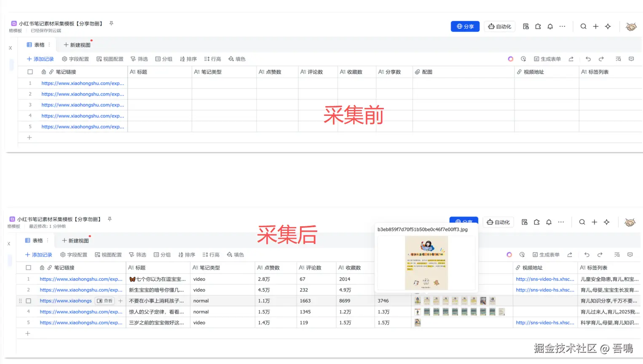Screen dimensions: 643x364
Task: Open the puzzle-piece plugin icon in 采集前 view
Action: (x=538, y=27)
